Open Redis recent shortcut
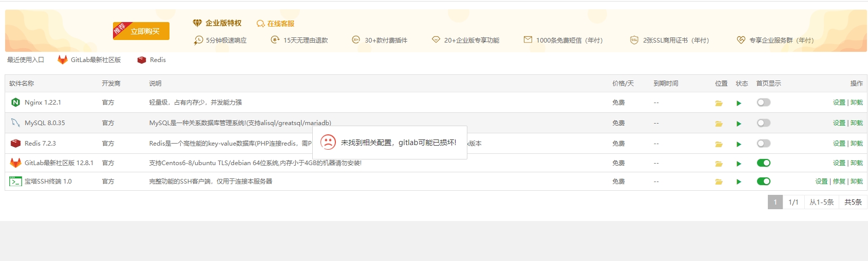868x261 pixels. 152,60
